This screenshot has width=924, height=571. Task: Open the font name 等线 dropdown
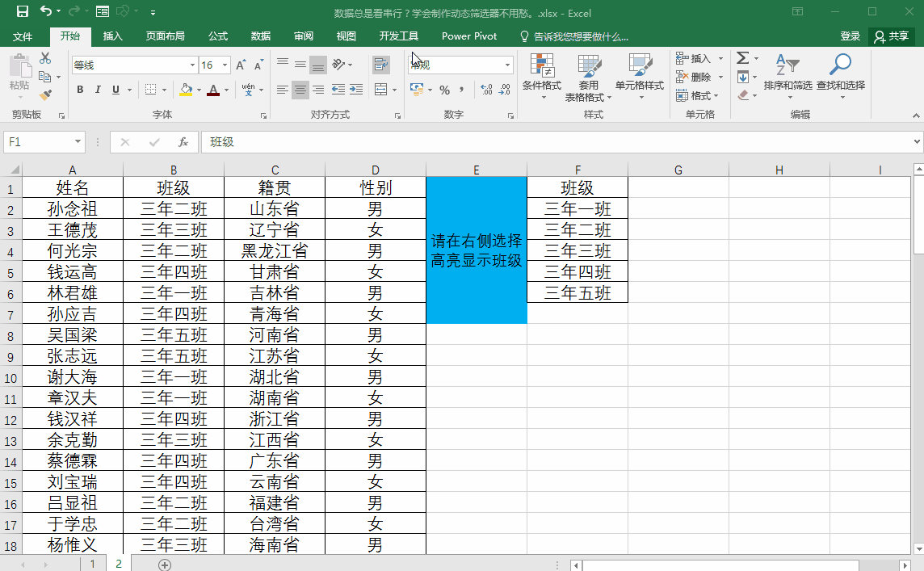point(192,65)
